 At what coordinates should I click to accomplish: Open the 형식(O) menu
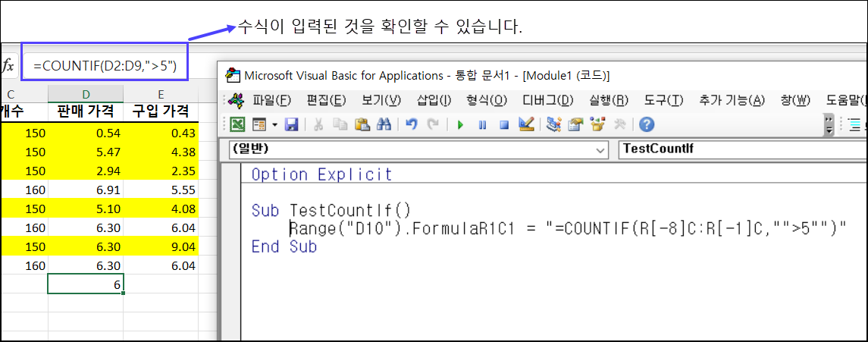pos(487,101)
